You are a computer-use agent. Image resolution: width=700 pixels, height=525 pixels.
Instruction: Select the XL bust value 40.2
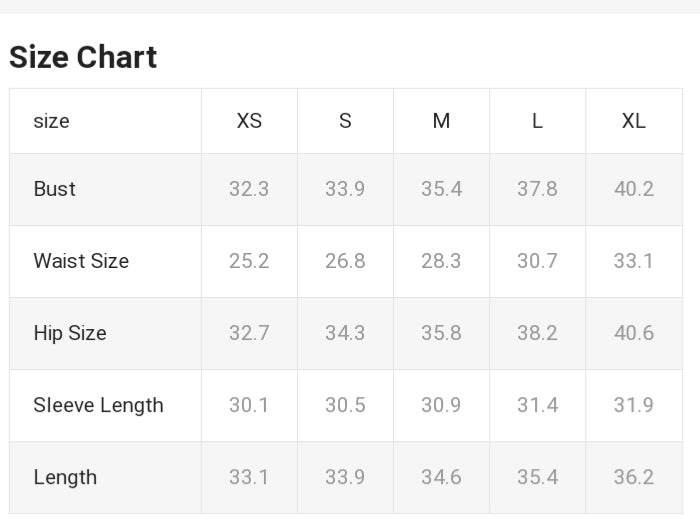[x=633, y=189]
